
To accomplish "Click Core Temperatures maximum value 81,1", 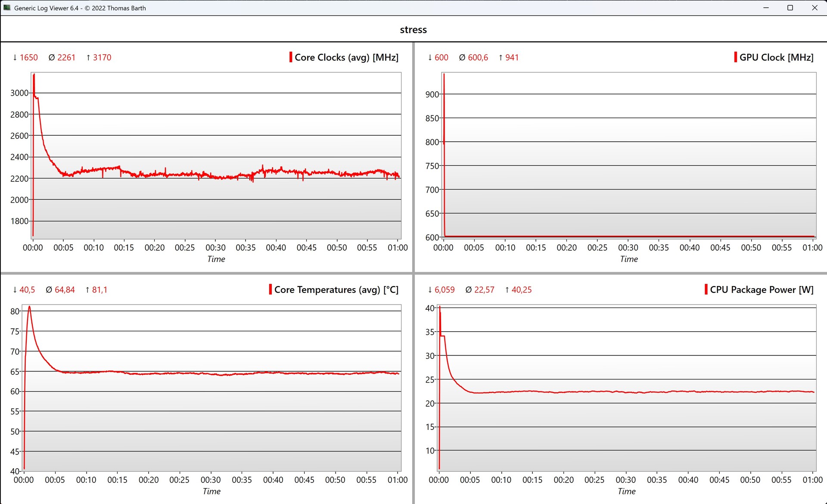I will coord(99,289).
